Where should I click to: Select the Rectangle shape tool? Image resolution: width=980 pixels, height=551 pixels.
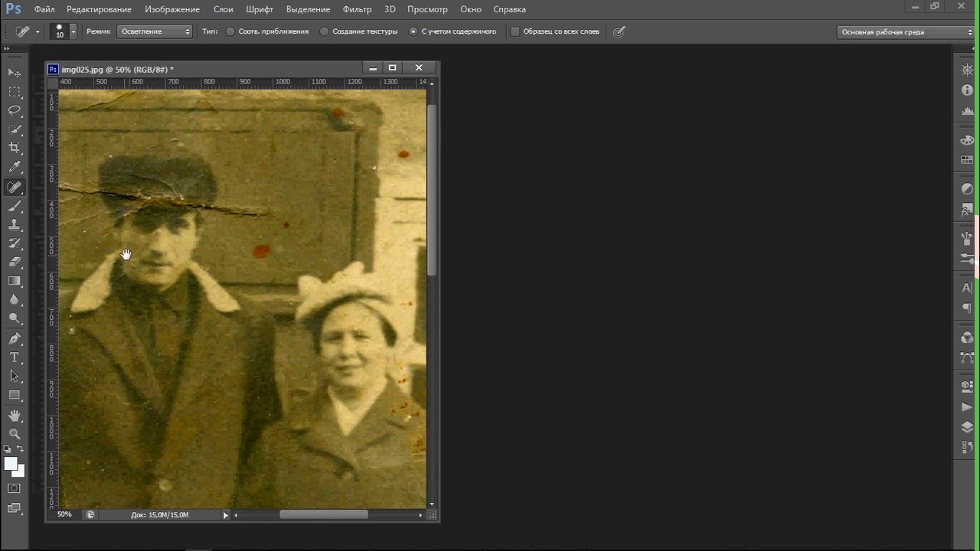(x=15, y=395)
